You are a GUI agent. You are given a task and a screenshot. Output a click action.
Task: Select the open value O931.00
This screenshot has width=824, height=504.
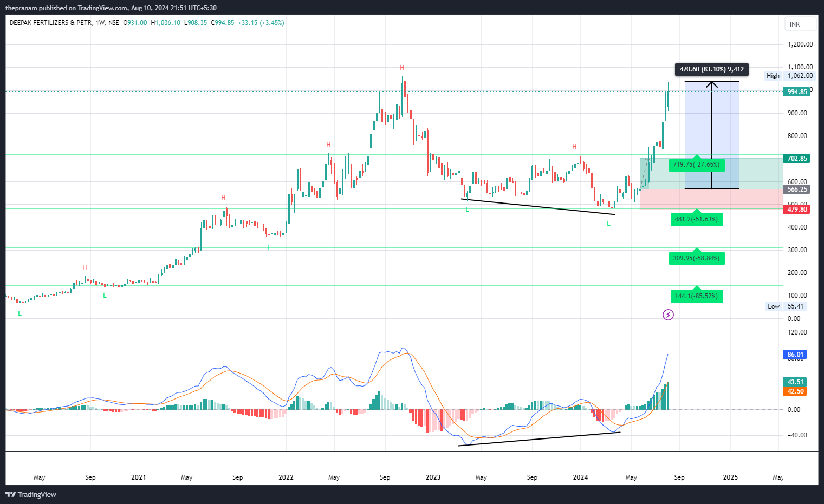[x=135, y=23]
